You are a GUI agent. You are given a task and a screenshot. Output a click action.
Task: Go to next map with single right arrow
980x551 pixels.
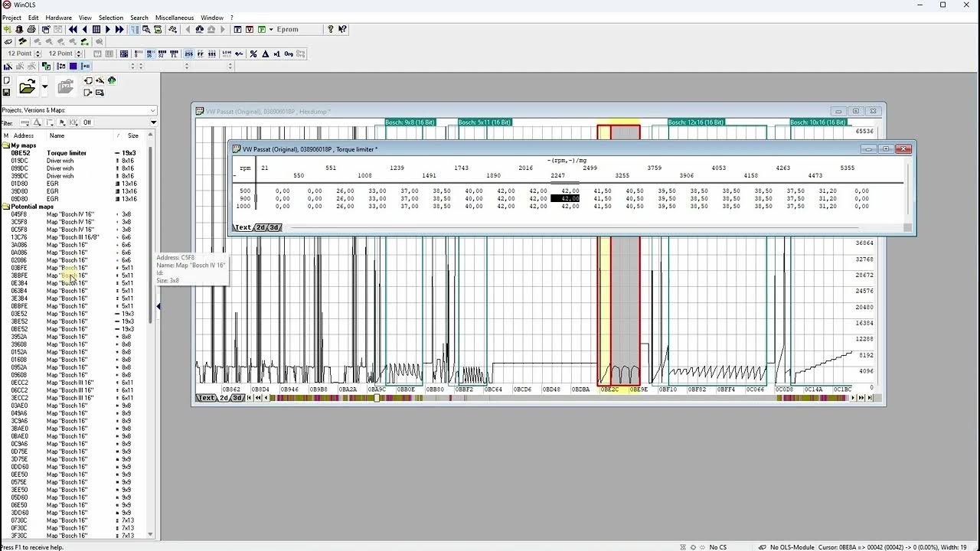(108, 29)
